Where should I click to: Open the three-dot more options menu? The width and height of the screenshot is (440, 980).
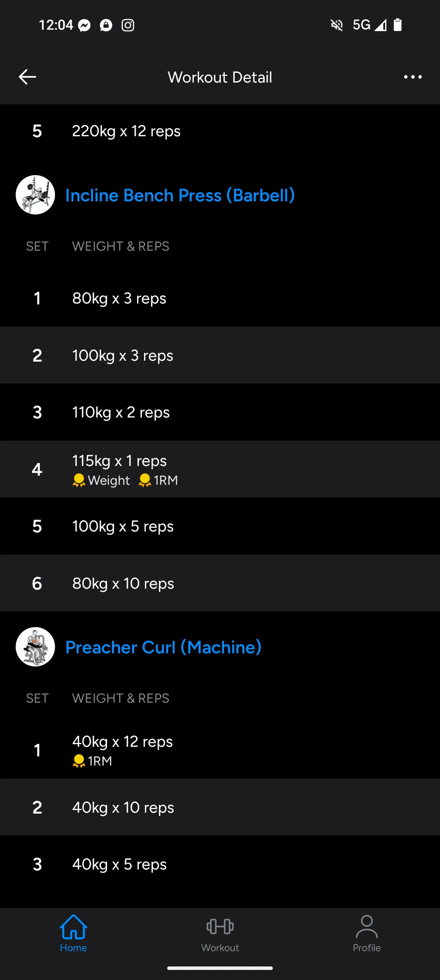412,77
